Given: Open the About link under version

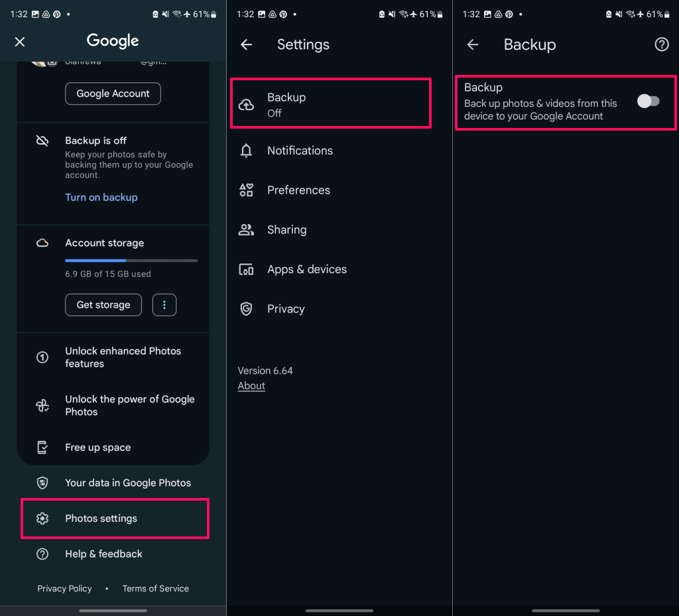Looking at the screenshot, I should coord(251,386).
